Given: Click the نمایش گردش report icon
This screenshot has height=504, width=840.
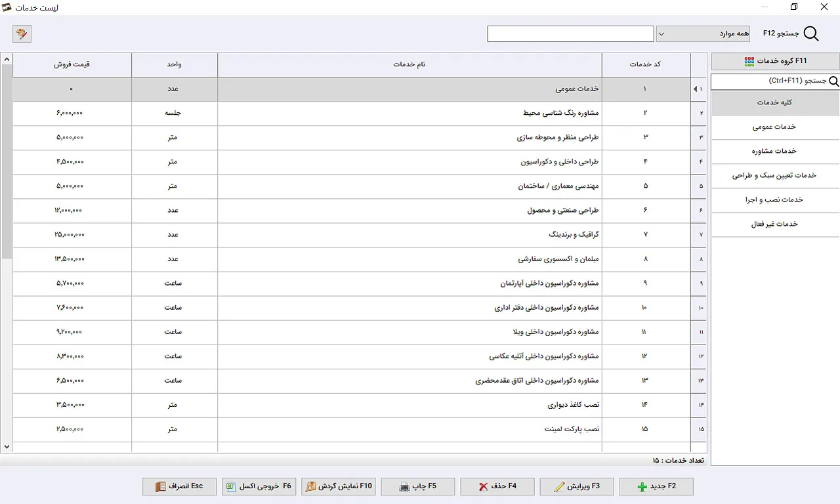Looking at the screenshot, I should [310, 487].
